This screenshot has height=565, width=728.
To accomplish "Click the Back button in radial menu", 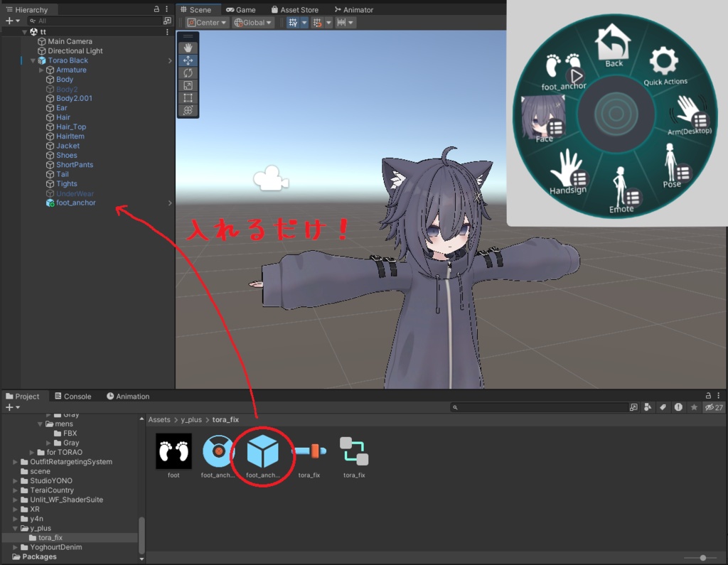I will click(x=614, y=46).
